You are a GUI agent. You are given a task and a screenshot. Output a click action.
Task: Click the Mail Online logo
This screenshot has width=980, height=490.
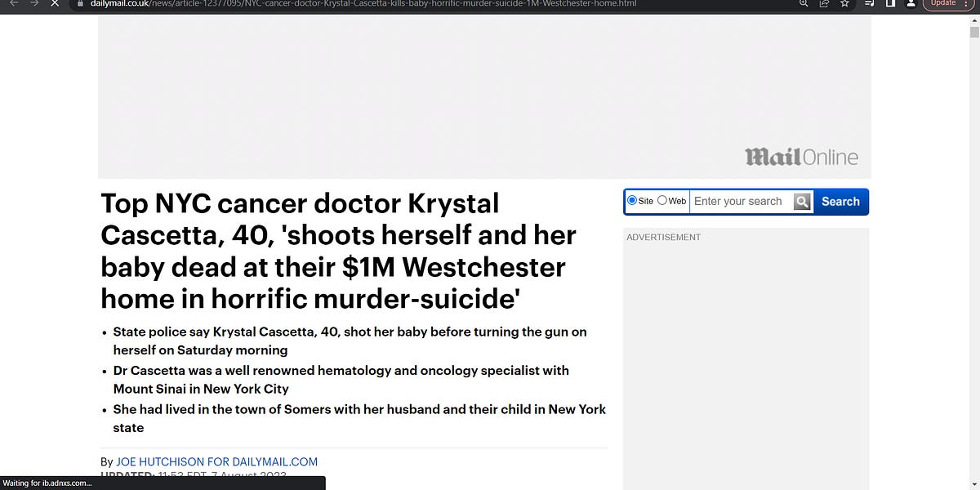tap(802, 157)
